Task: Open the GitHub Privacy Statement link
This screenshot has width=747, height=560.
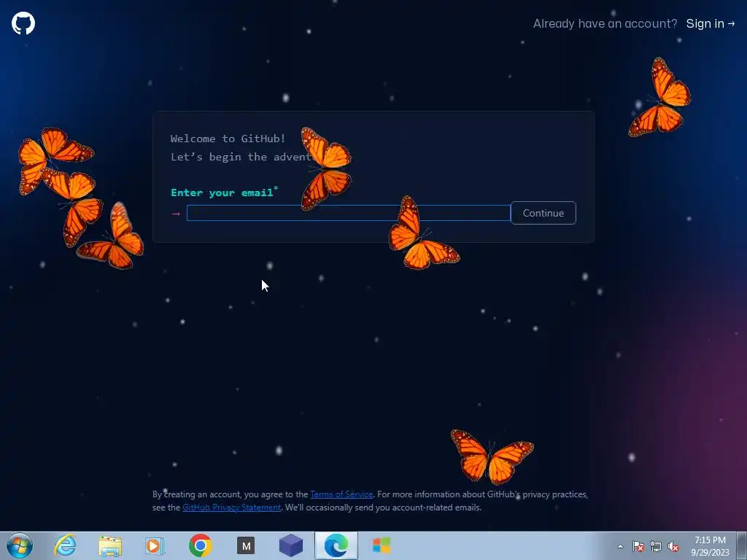Action: 231,507
